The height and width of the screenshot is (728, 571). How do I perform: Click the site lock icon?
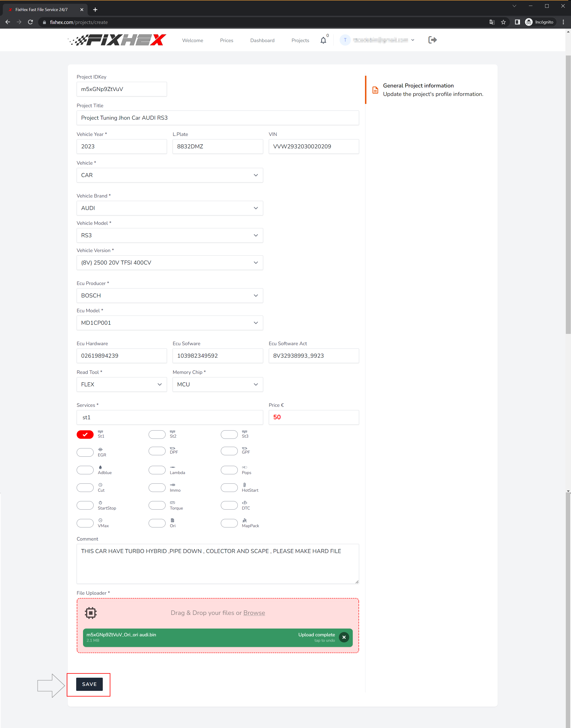click(x=44, y=22)
